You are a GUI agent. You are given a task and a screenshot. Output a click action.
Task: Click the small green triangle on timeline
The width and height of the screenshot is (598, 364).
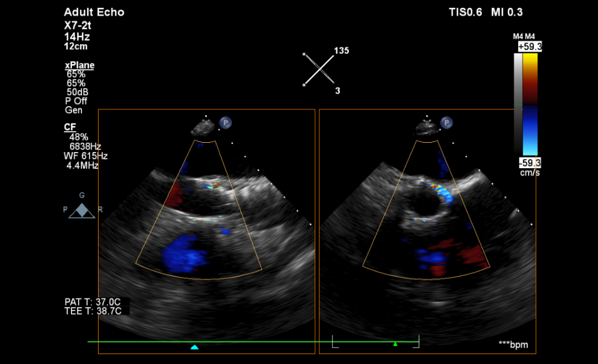(395, 344)
